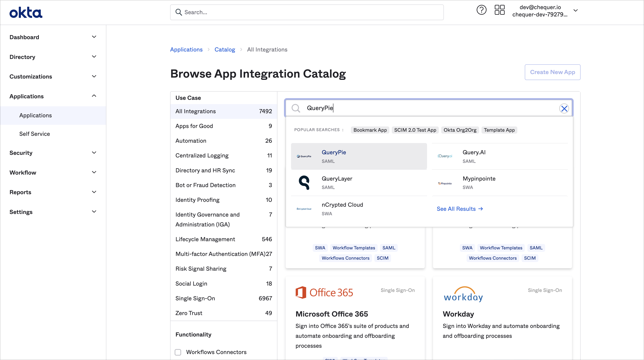This screenshot has height=360, width=644.
Task: Go to Applications breadcrumb link
Action: point(186,49)
